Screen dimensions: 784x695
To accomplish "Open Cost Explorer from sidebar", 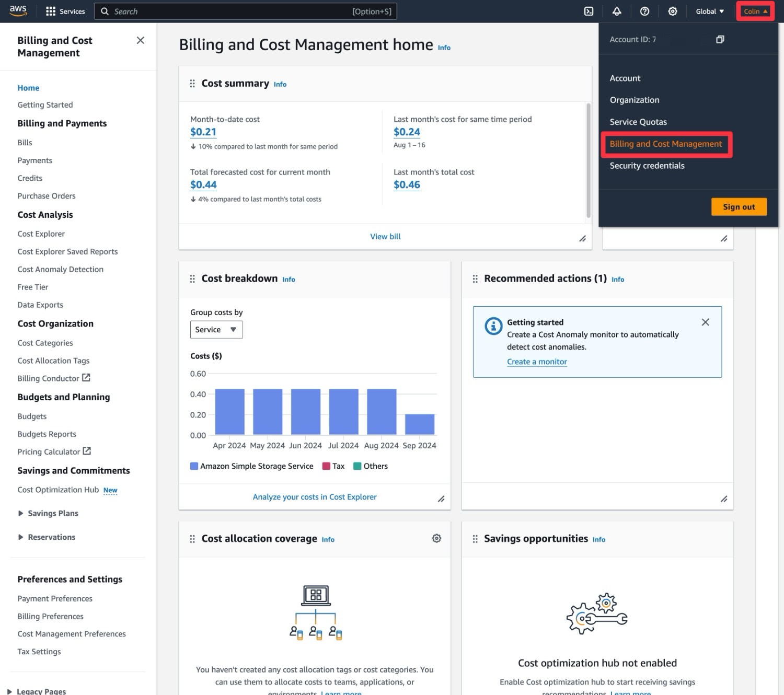I will click(x=41, y=234).
